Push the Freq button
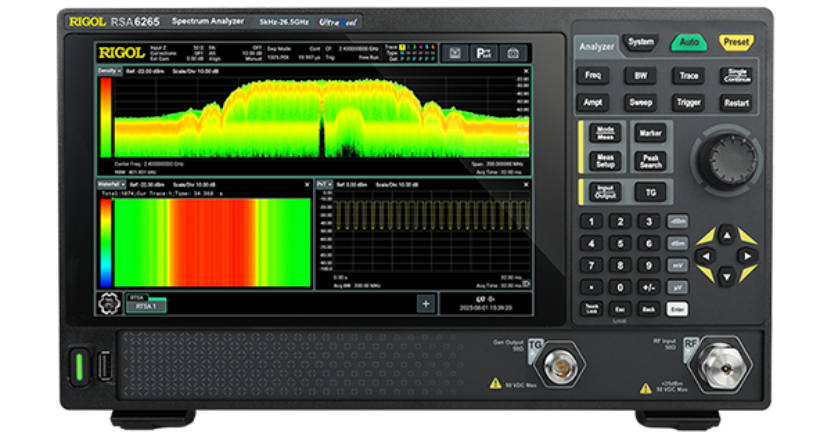Screen dimensions: 831x444 (x=593, y=75)
